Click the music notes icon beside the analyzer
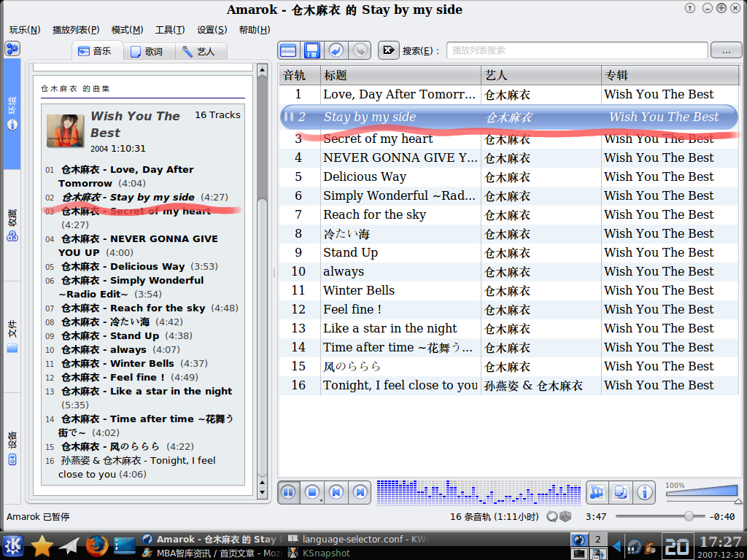This screenshot has width=747, height=560. pos(597,492)
